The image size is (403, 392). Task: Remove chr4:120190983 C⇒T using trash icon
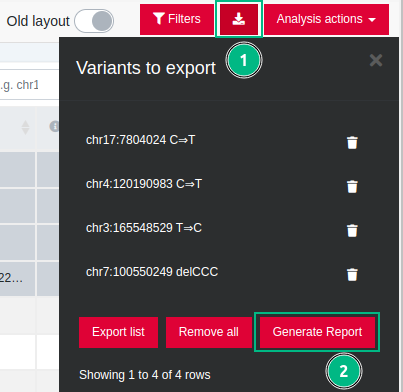click(352, 186)
